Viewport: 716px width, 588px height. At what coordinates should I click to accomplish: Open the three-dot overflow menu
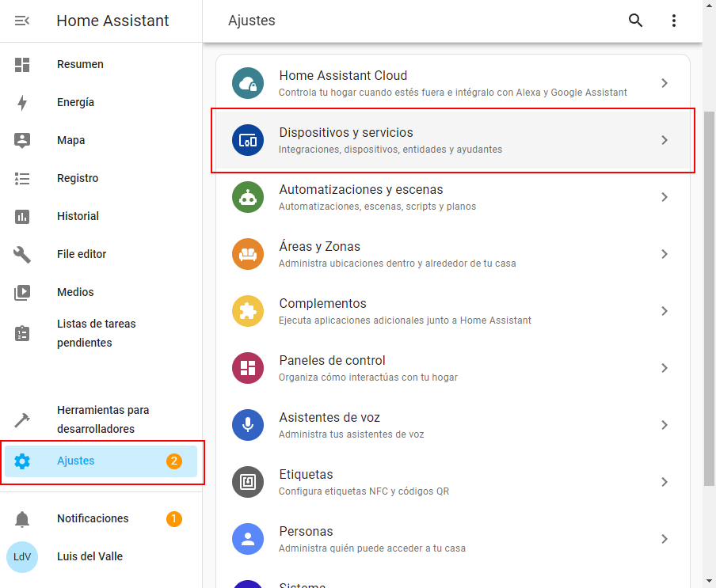click(674, 21)
